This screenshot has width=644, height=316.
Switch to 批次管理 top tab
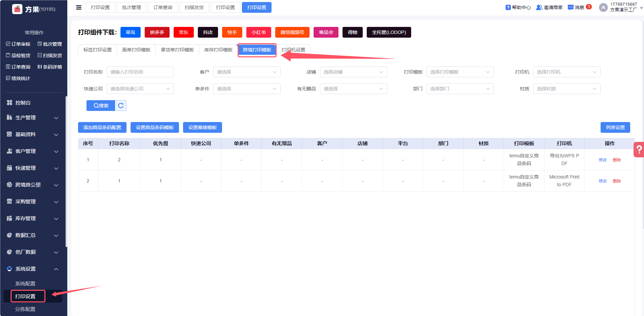(132, 7)
